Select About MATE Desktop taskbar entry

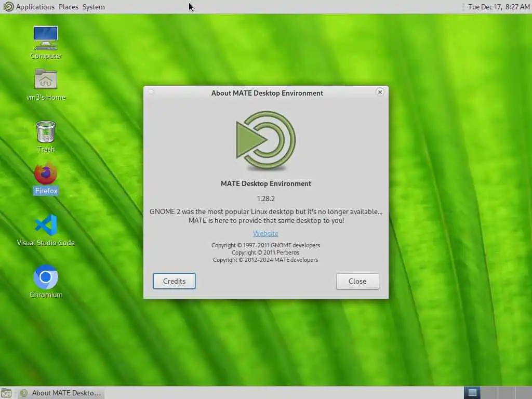coord(61,393)
